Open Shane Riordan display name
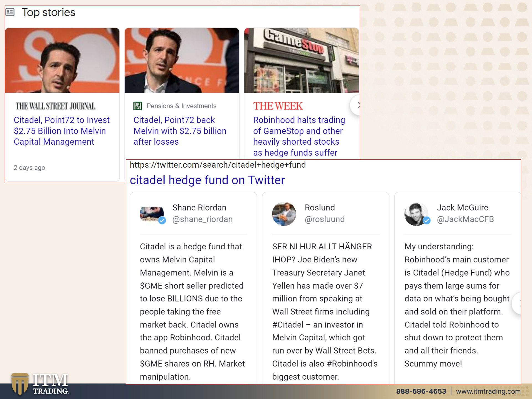The width and height of the screenshot is (532, 399). [x=199, y=208]
